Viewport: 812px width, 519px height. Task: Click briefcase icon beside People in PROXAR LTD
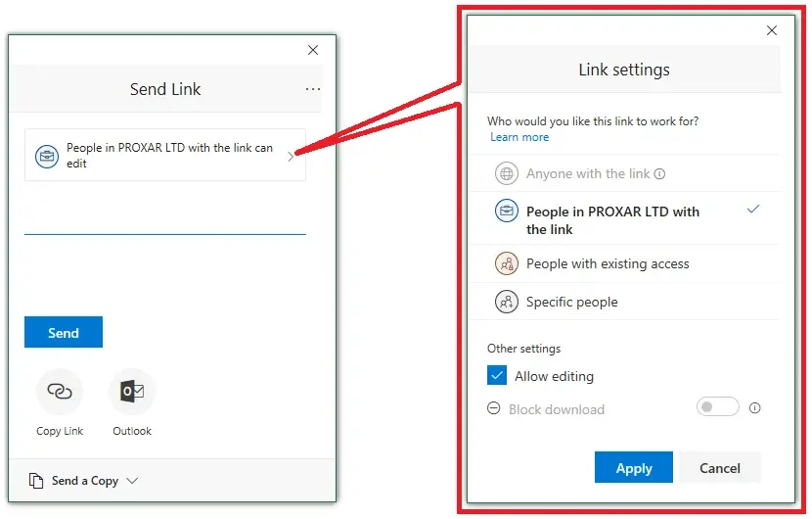pos(507,211)
